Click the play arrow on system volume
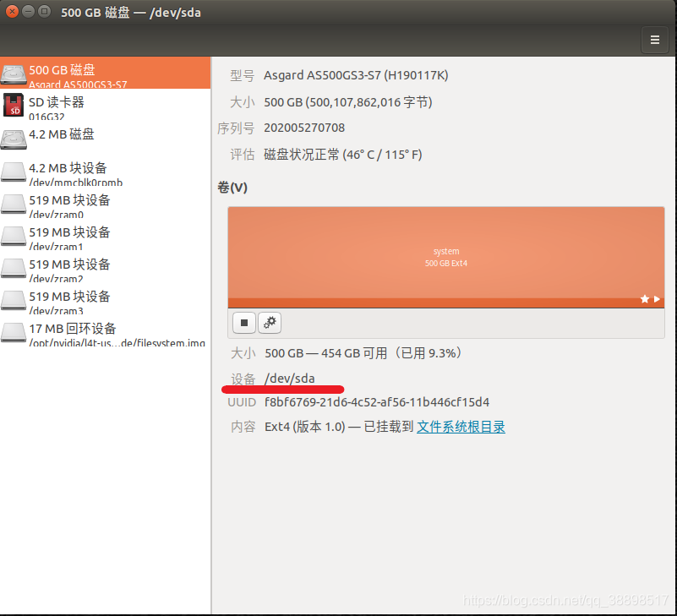 657,299
